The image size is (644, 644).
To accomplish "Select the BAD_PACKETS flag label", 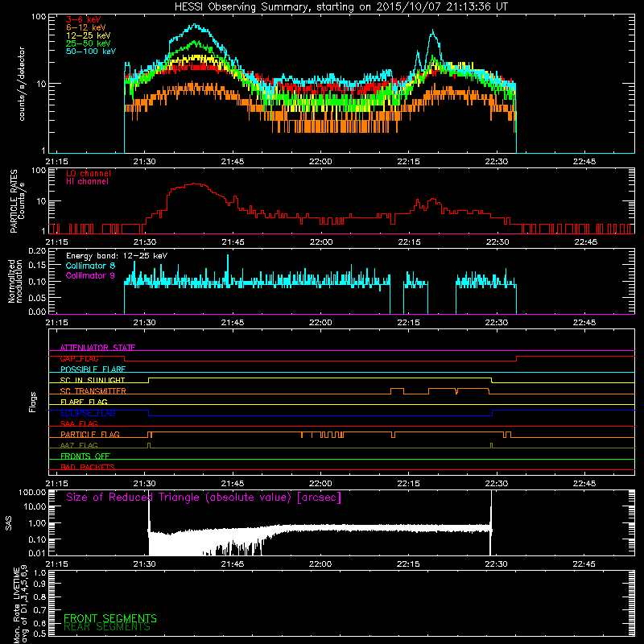I will (x=88, y=468).
